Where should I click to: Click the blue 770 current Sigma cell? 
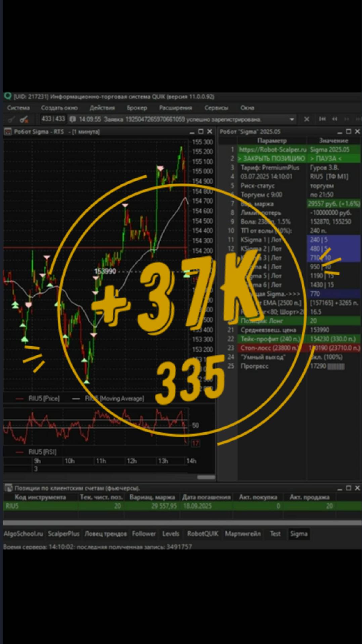tap(334, 294)
